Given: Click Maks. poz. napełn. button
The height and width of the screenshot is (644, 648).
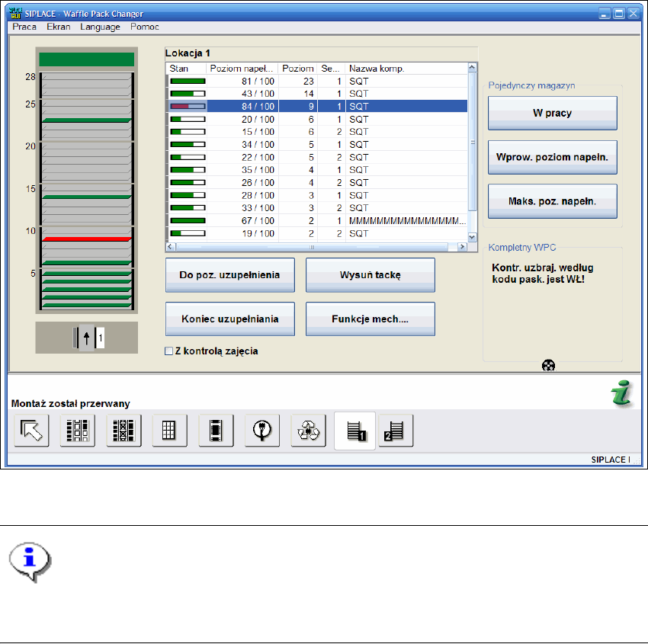Looking at the screenshot, I should pyautogui.click(x=553, y=201).
